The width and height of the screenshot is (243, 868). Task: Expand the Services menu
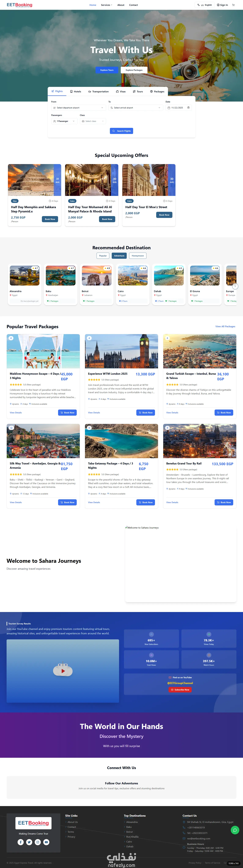pos(106,5)
